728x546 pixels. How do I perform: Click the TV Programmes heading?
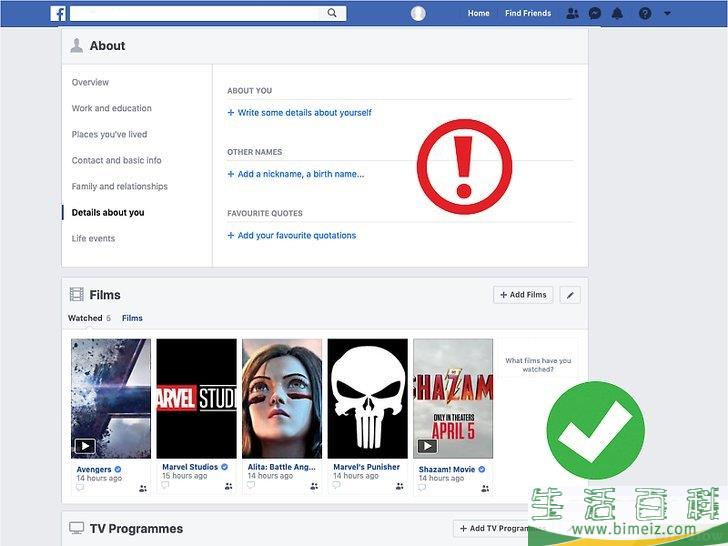coord(136,528)
